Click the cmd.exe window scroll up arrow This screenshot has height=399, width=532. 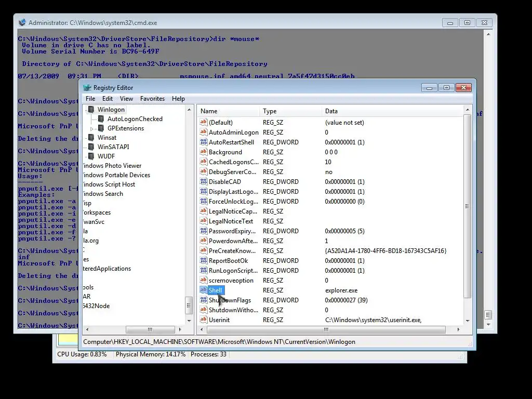(x=488, y=34)
